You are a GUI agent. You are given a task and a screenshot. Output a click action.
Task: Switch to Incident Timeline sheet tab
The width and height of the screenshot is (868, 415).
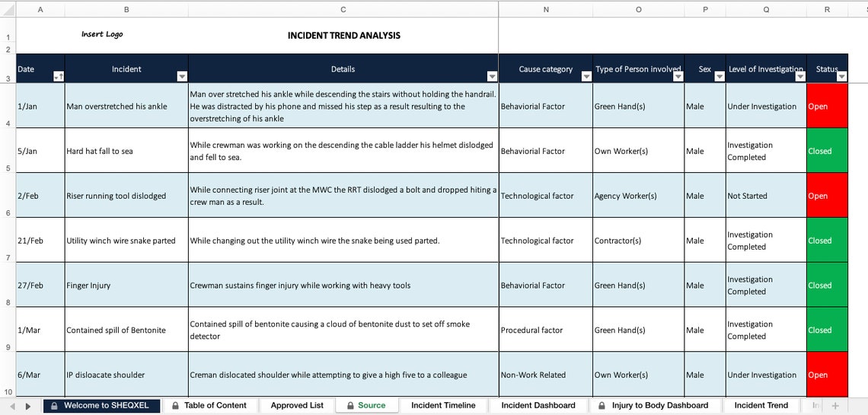(x=443, y=406)
